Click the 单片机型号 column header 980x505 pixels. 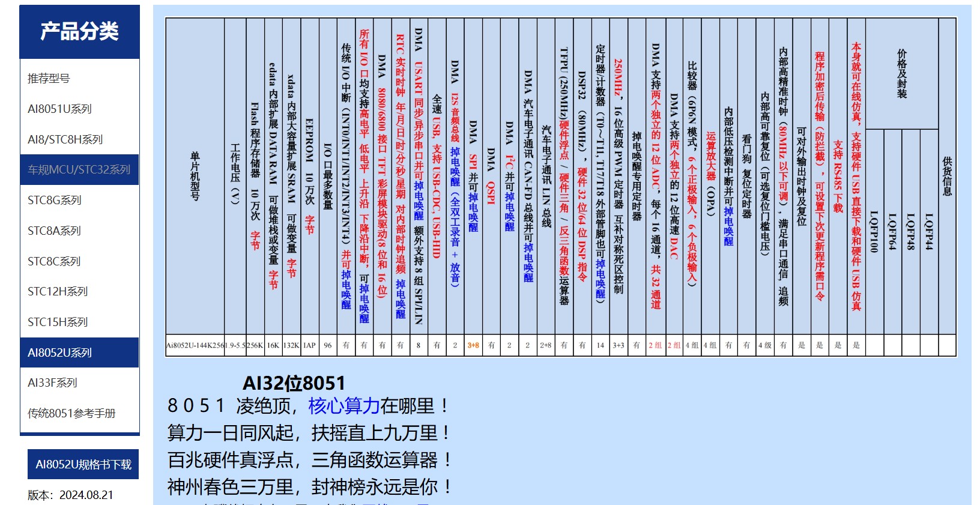pos(195,176)
